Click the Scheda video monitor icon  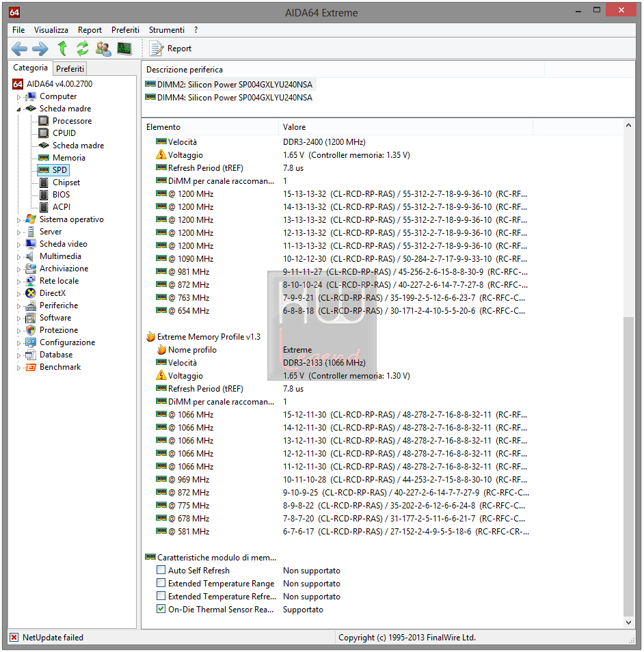(x=30, y=244)
